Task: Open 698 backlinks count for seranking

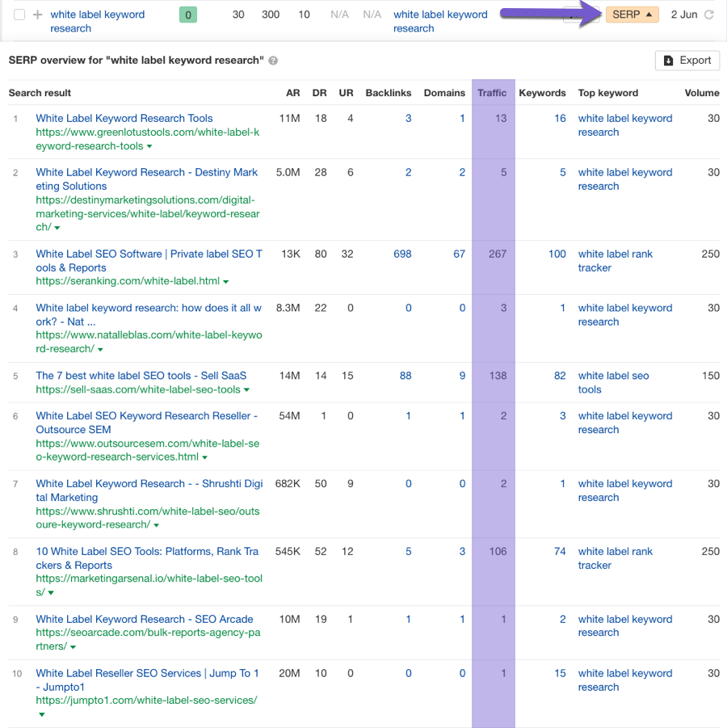Action: coord(401,254)
